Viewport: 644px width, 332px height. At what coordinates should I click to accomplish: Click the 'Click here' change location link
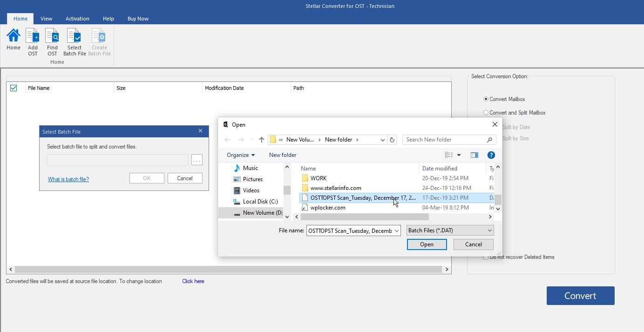pos(193,281)
